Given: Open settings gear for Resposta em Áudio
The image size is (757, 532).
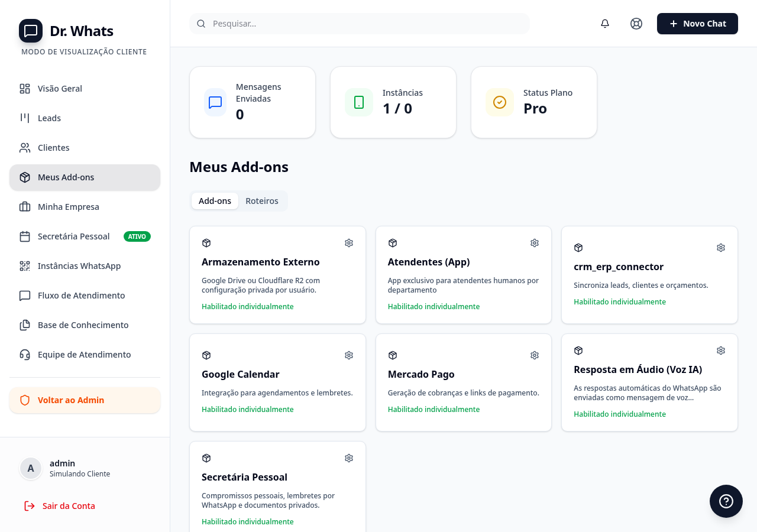Looking at the screenshot, I should [721, 351].
